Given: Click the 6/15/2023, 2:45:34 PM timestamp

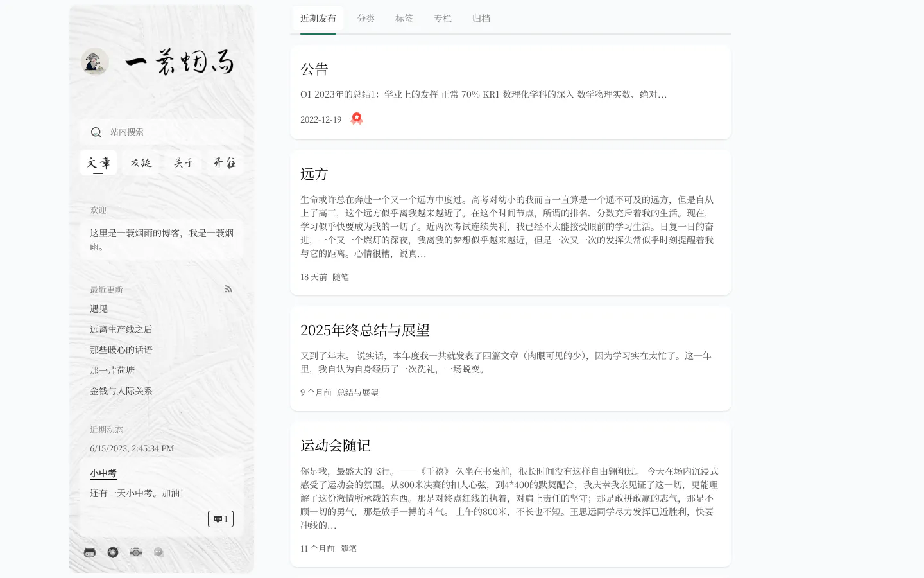Looking at the screenshot, I should 132,448.
